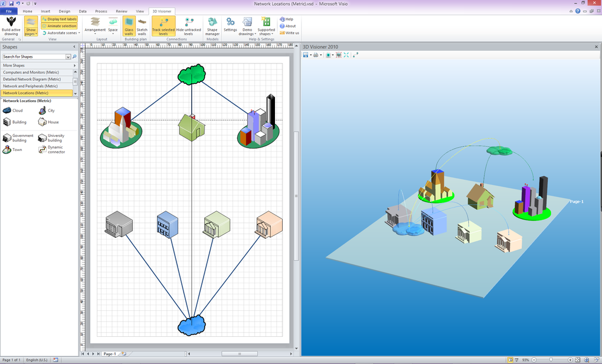Click English (U.S.) language status
Screen dimensions: 602x364
[x=37, y=360]
